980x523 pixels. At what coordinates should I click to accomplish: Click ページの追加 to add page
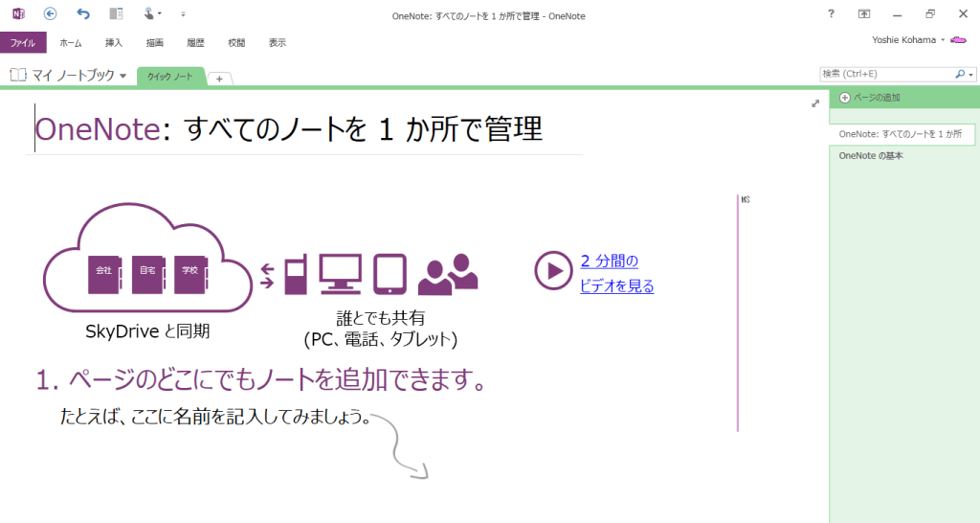pos(877,98)
